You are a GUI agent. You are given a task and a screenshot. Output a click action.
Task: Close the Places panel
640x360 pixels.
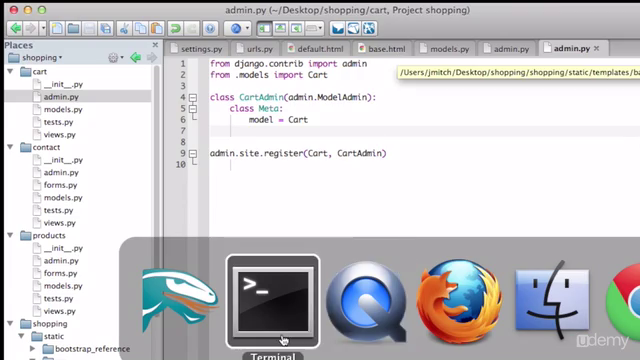(x=155, y=45)
